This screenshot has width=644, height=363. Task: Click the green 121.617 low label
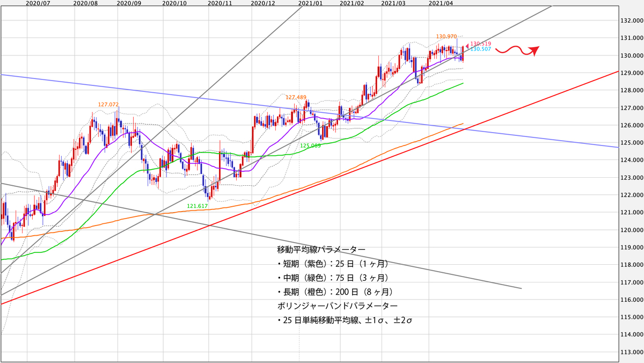click(197, 206)
